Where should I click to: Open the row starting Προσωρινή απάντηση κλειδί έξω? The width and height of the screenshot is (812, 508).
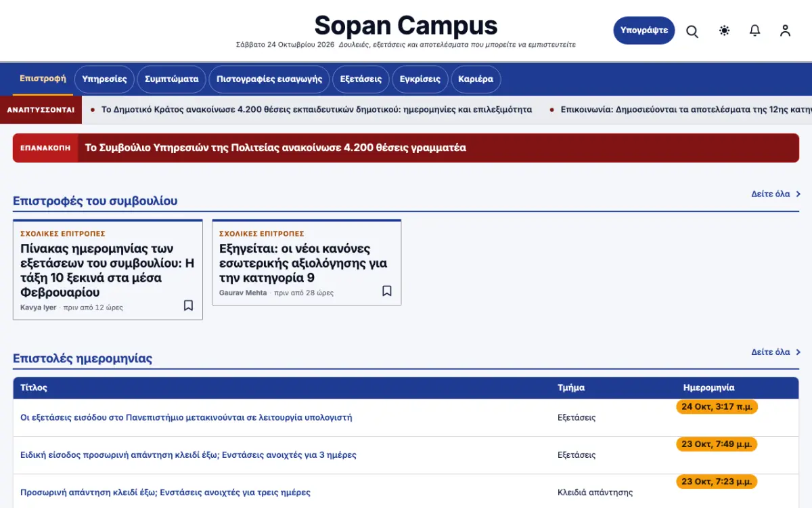click(165, 492)
